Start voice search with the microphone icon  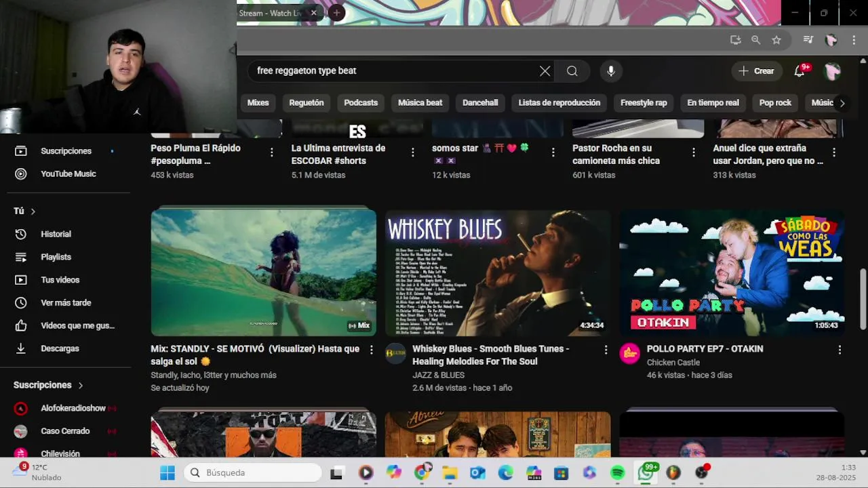click(610, 71)
